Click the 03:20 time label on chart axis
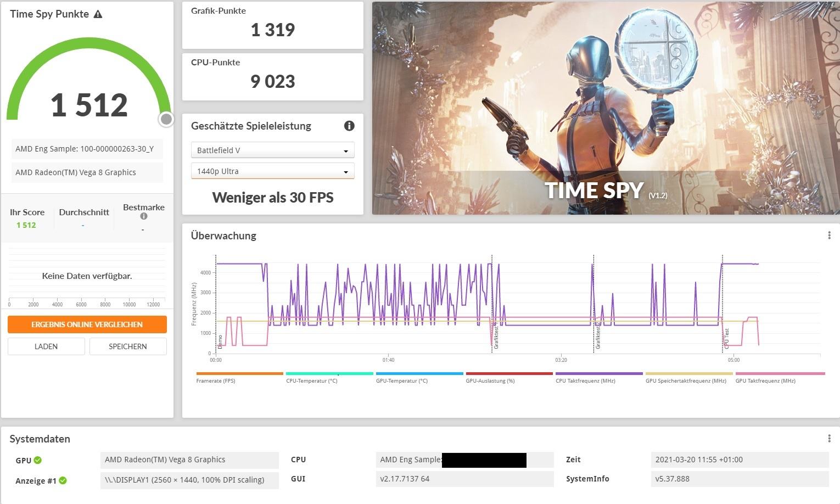The height and width of the screenshot is (504, 840). pos(561,360)
